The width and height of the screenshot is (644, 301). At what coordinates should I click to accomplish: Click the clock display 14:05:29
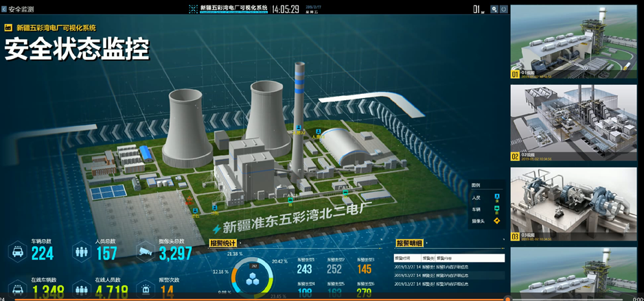tap(286, 9)
